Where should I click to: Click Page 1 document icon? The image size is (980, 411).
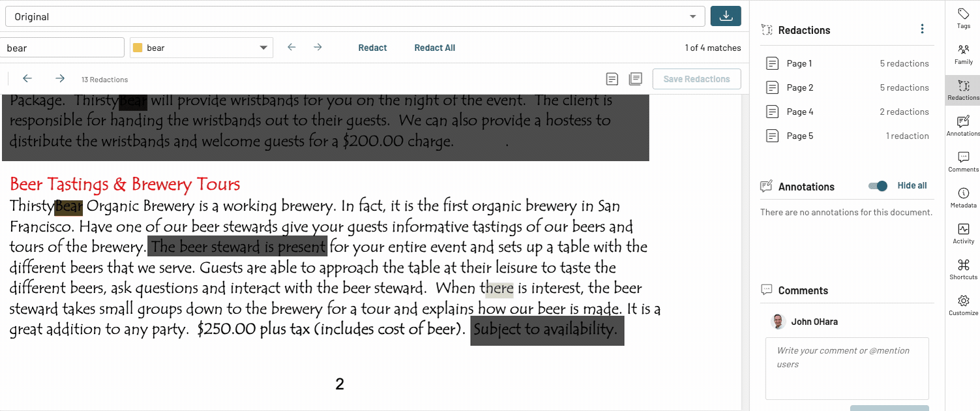coord(772,63)
